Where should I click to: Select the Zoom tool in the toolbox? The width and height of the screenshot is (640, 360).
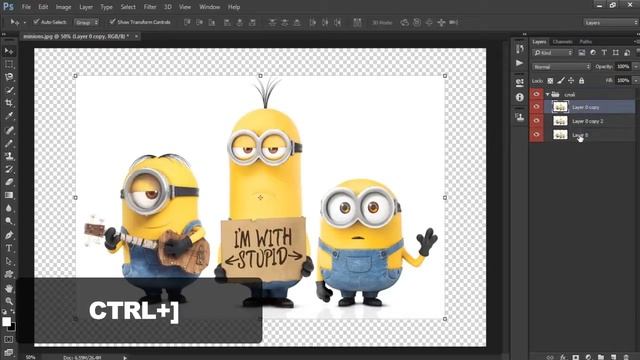(x=9, y=301)
